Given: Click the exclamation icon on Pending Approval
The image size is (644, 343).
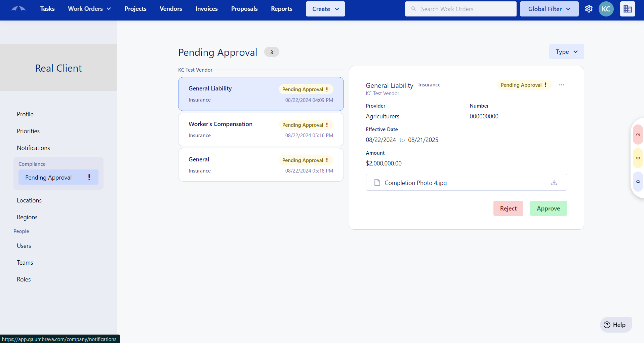Looking at the screenshot, I should (x=89, y=177).
